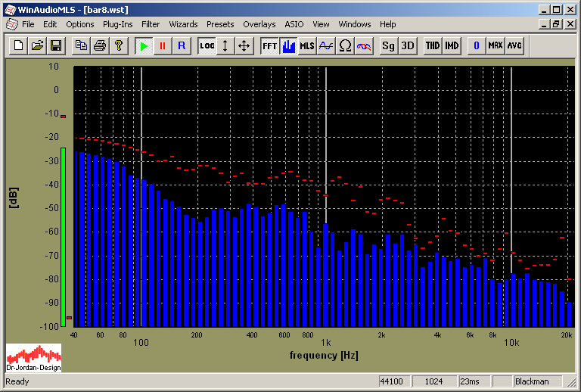Toggle the LOG frequency scale button

pos(207,45)
